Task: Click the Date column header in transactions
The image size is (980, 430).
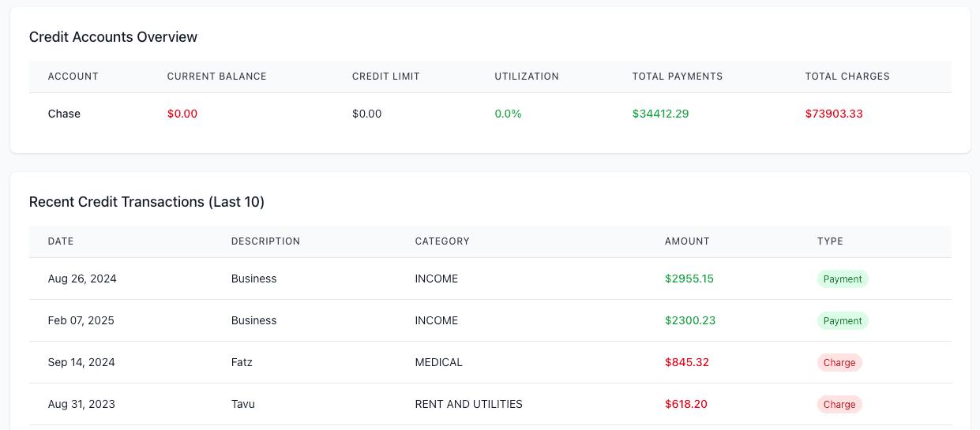Action: click(x=61, y=241)
